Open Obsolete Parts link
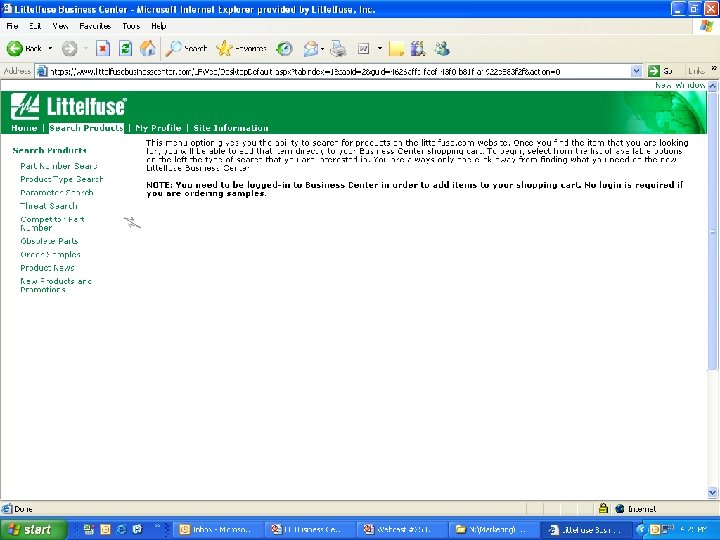The width and height of the screenshot is (720, 540). [x=49, y=241]
